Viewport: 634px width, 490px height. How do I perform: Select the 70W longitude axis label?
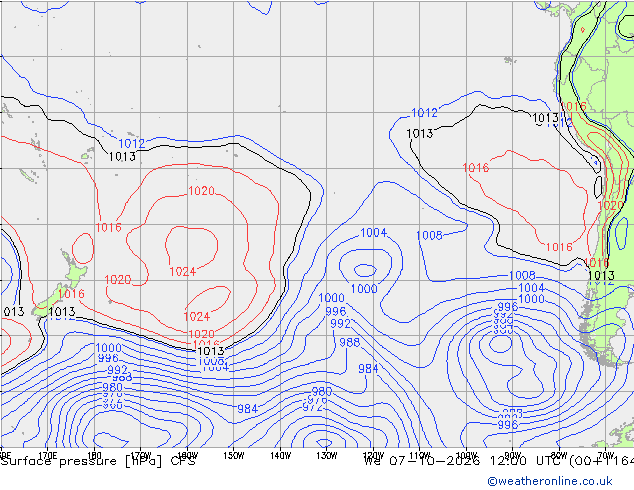tap(606, 455)
